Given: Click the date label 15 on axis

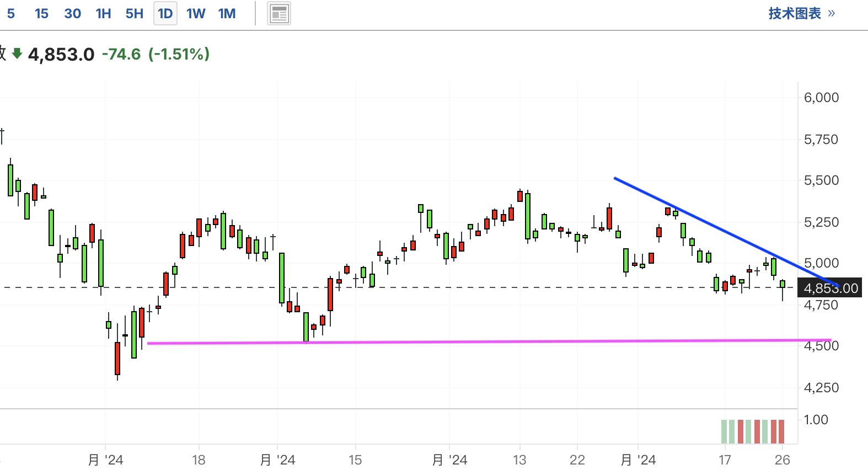Looking at the screenshot, I should 355,460.
